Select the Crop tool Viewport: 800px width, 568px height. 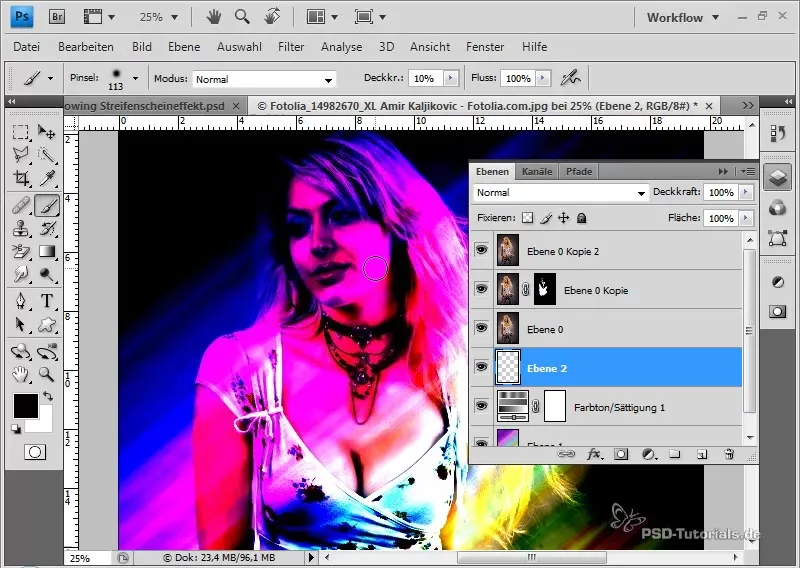click(x=20, y=178)
